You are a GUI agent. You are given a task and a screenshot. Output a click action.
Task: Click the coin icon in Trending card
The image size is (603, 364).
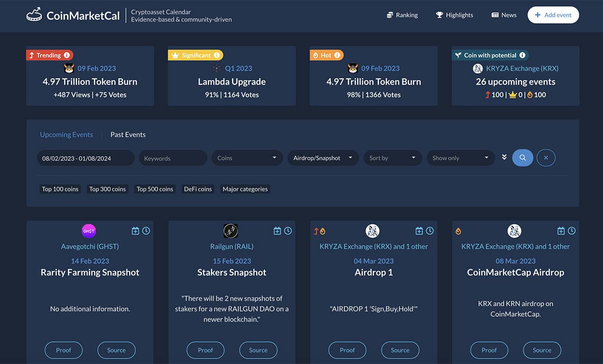pos(69,68)
